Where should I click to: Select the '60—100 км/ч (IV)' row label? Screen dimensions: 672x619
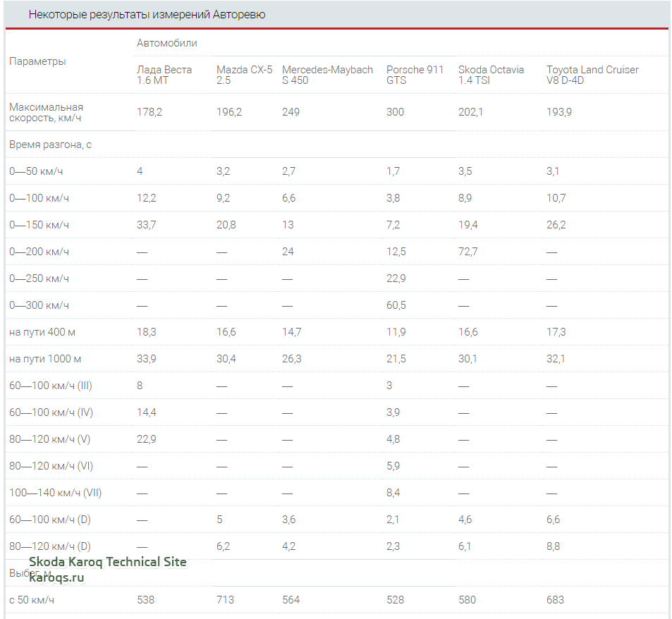point(51,412)
